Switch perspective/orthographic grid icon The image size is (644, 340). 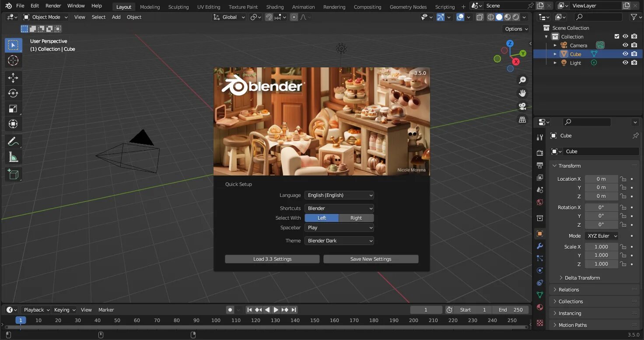tap(522, 119)
